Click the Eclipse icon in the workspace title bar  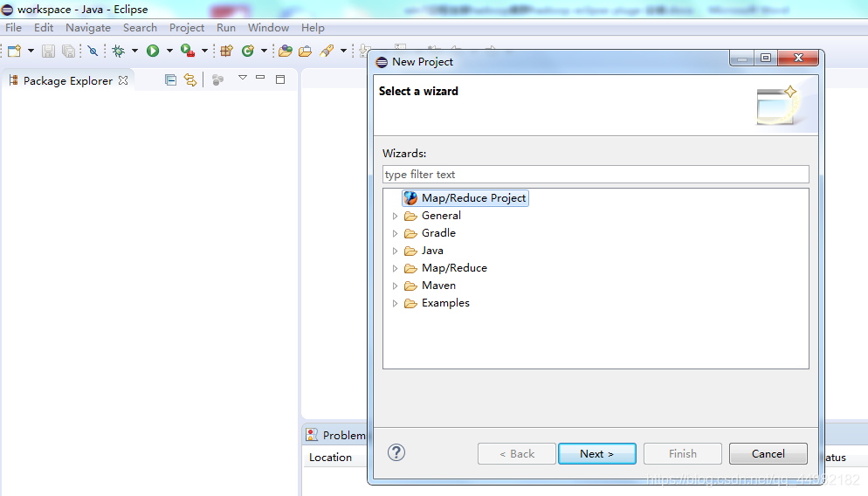point(7,10)
